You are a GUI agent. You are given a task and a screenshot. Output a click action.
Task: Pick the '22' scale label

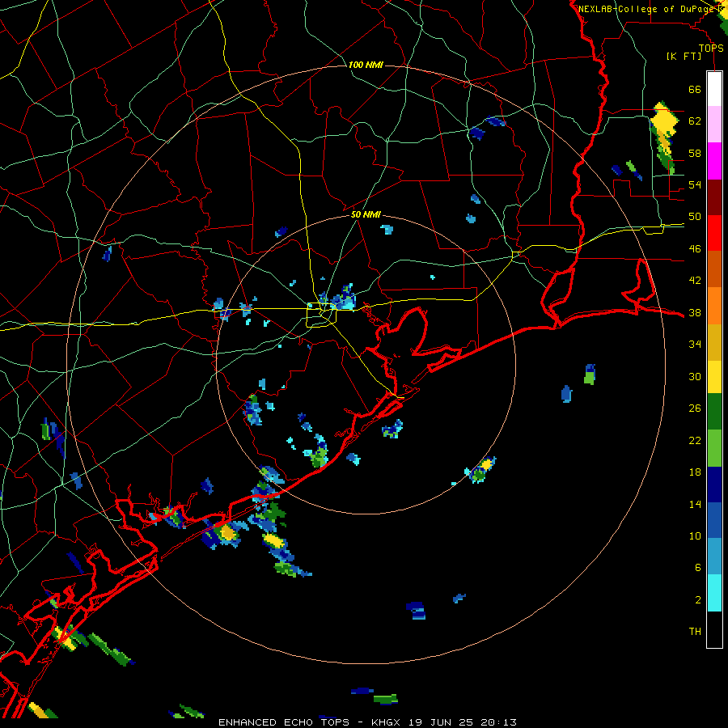click(x=695, y=440)
